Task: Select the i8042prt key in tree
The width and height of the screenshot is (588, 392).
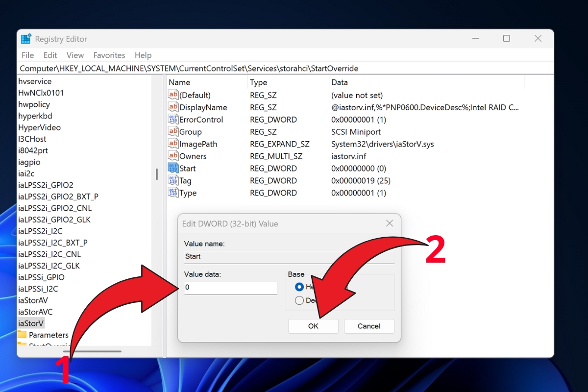Action: click(33, 150)
